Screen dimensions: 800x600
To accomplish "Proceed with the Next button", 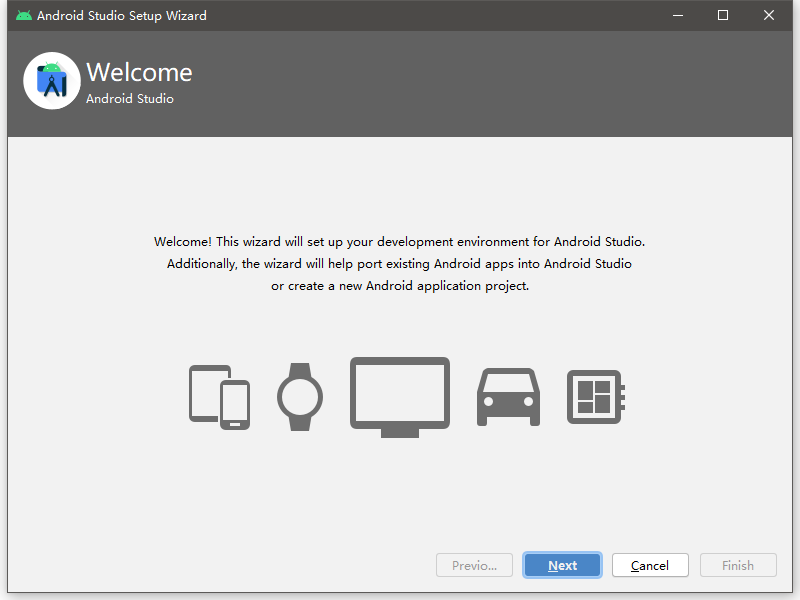I will click(562, 565).
